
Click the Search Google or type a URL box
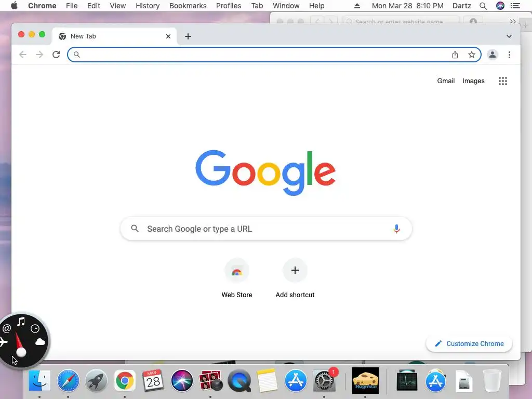click(x=266, y=229)
